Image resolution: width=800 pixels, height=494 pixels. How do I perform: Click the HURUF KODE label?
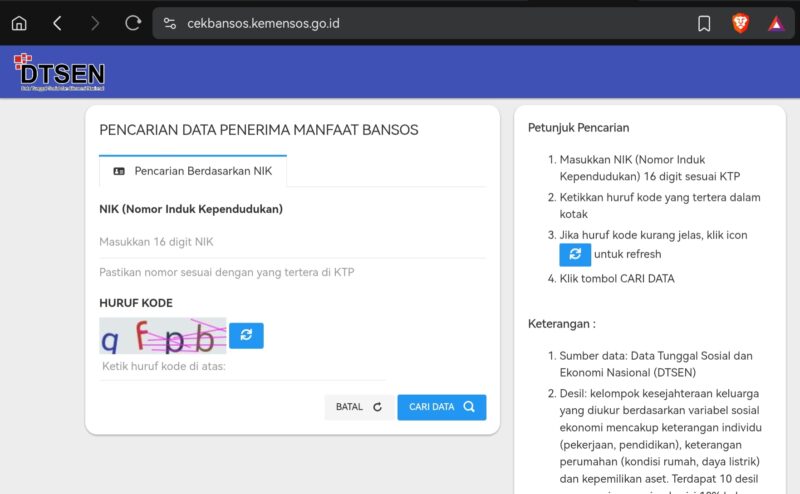coord(136,303)
